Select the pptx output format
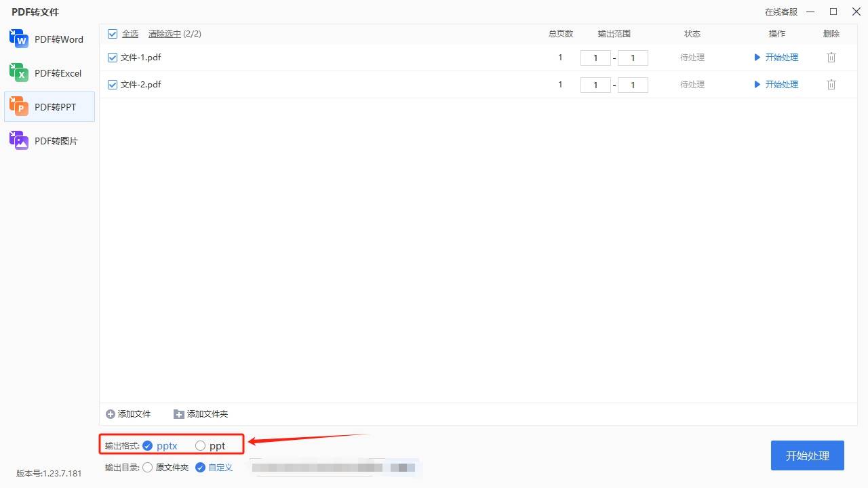Screen dimensions: 868x488 click(146, 445)
